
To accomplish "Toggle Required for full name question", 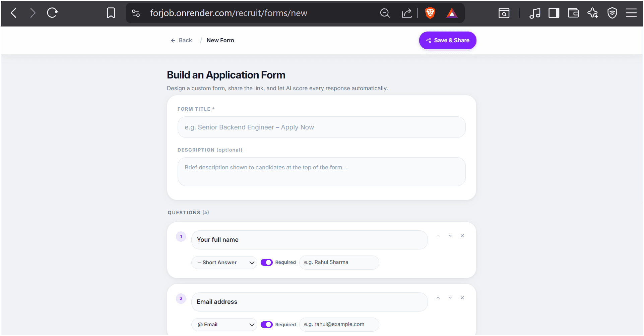I will click(267, 263).
